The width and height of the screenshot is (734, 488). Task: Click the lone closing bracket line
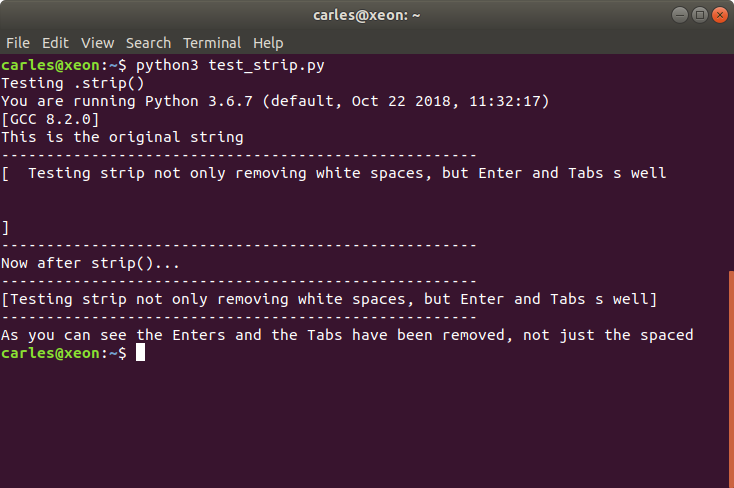coord(5,228)
